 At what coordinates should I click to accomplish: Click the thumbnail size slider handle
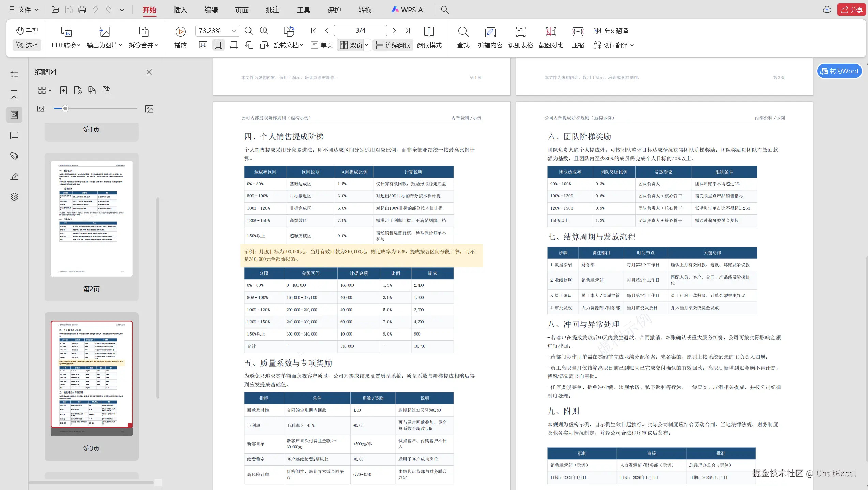(x=65, y=109)
